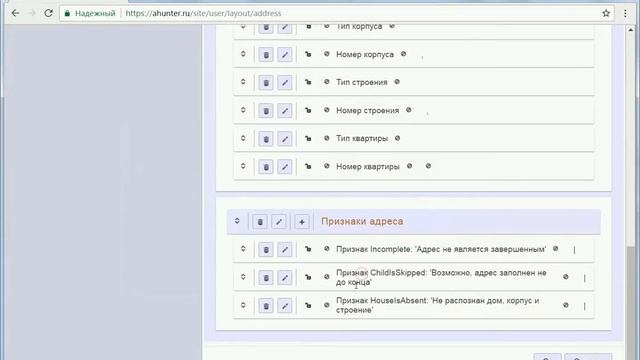The width and height of the screenshot is (640, 360).
Task: Toggle the circle icon left of 'Признак Incomplete'
Action: pos(327,249)
